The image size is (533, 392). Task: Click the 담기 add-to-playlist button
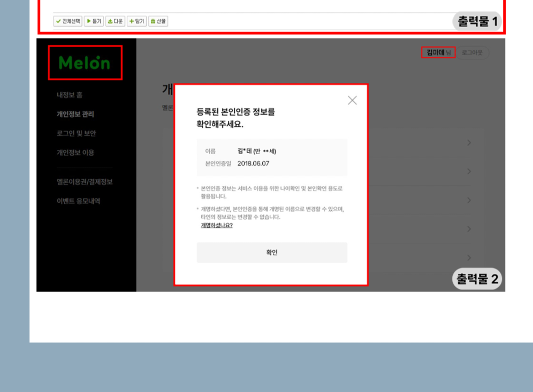136,21
